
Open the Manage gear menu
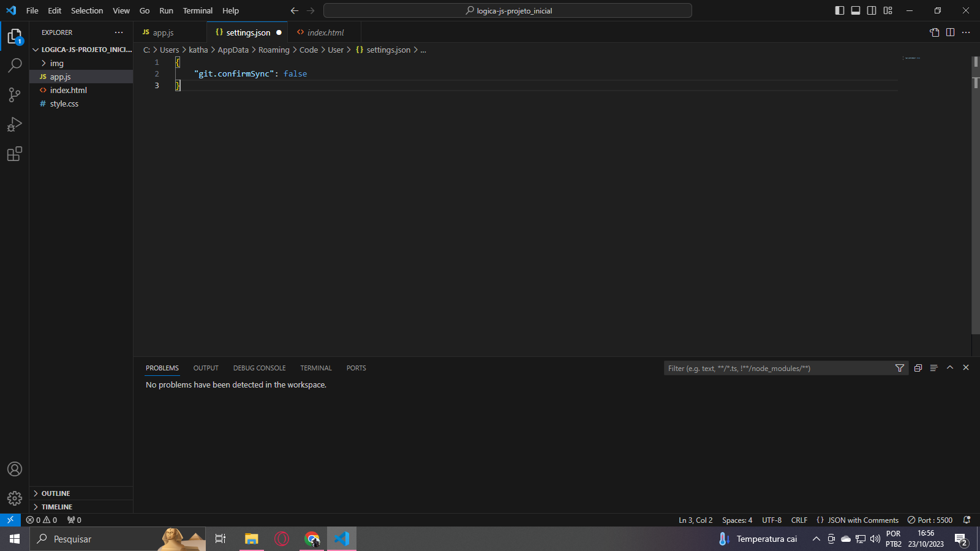(x=15, y=498)
